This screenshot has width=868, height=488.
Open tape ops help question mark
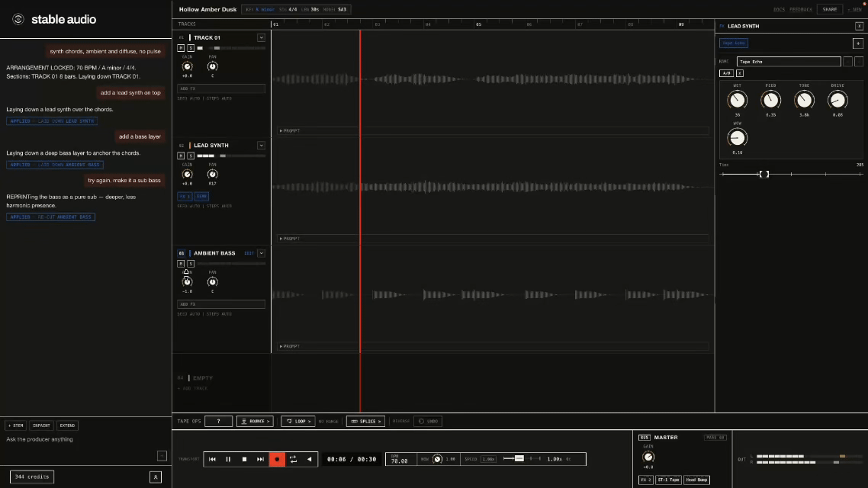coord(218,422)
